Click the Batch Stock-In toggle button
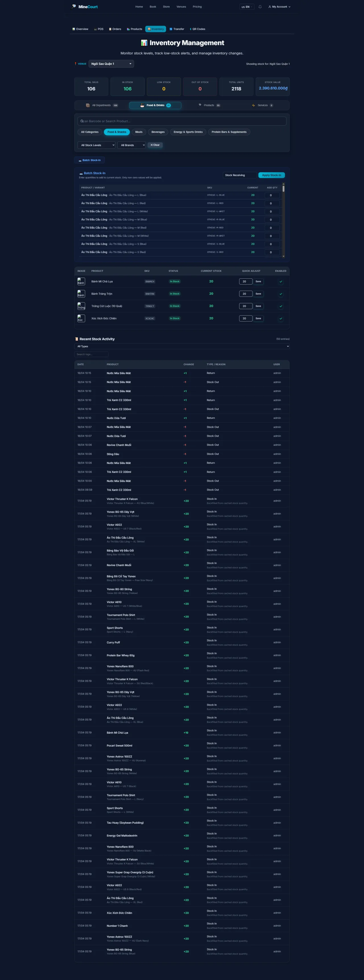 click(89, 160)
